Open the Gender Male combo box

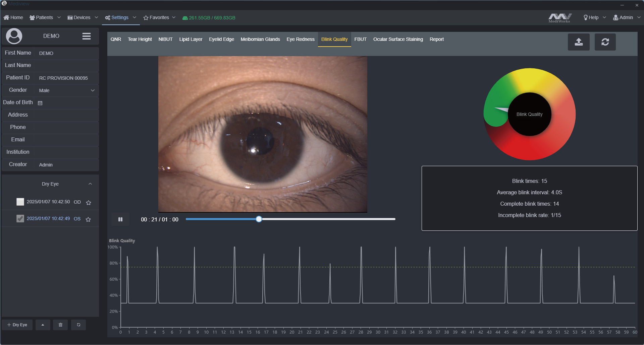(x=66, y=90)
